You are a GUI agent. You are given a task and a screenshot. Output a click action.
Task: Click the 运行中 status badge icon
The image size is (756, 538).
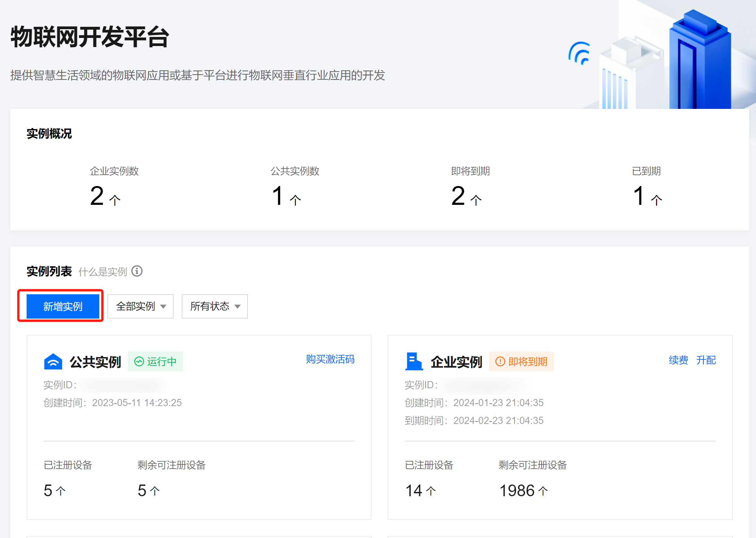pos(139,361)
